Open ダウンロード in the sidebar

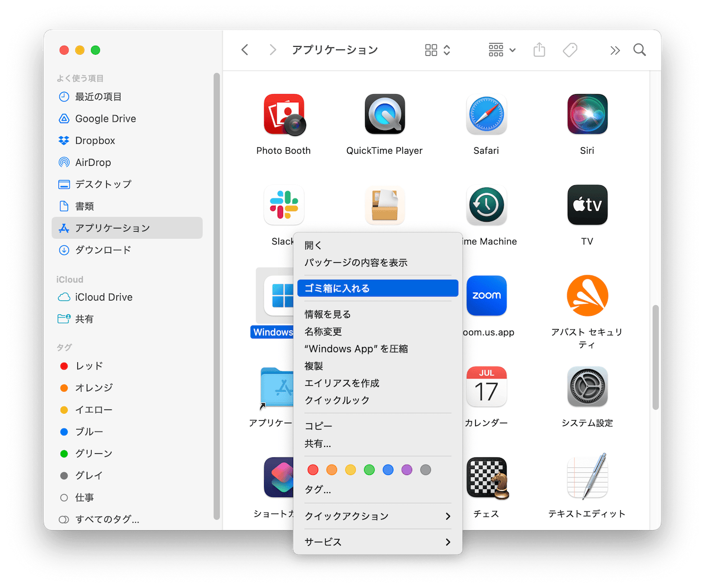tap(127, 250)
